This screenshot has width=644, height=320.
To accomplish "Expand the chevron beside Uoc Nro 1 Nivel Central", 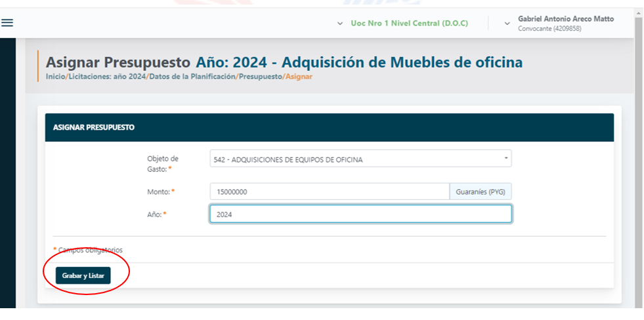I will pyautogui.click(x=339, y=24).
